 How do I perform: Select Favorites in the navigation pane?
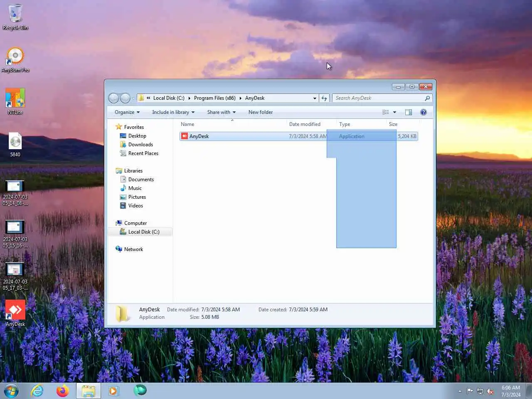pyautogui.click(x=134, y=127)
